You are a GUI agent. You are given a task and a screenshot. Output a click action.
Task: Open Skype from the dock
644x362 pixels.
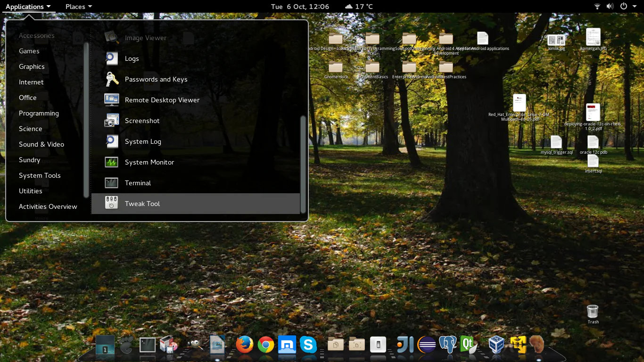(308, 345)
